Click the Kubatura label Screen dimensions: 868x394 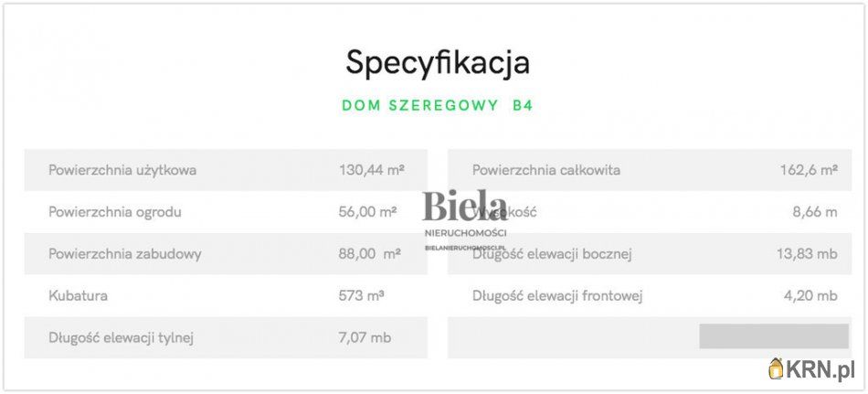[x=78, y=296]
